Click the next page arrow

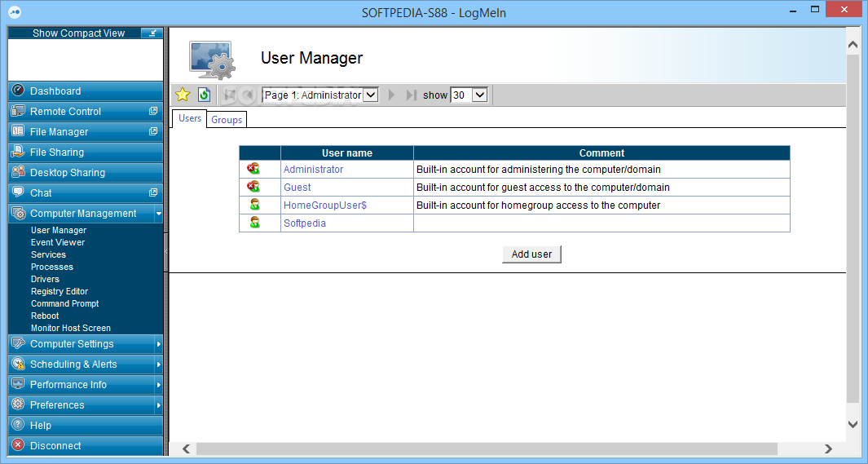coord(392,95)
